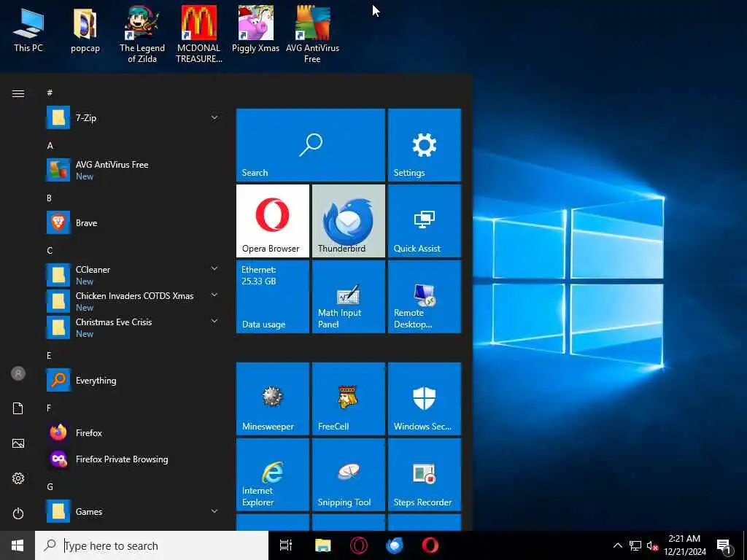Start Minesweeper from the tile
Image resolution: width=747 pixels, height=560 pixels.
tap(273, 399)
